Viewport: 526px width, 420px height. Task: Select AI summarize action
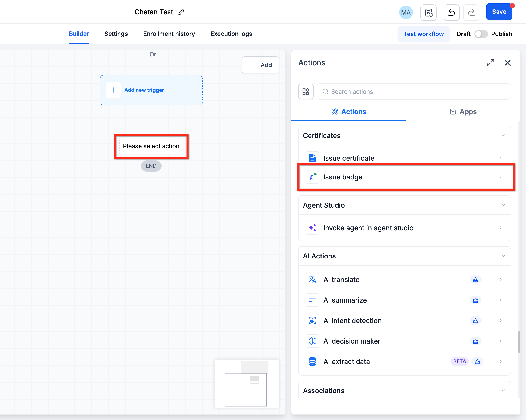404,300
